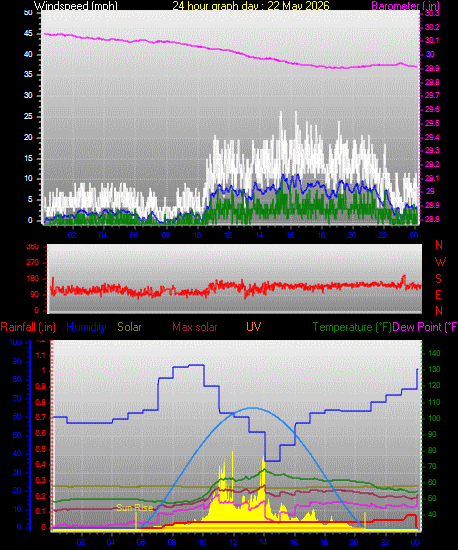The image size is (458, 550).
Task: Click the 'Sun Rise' marker label
Action: (135, 508)
